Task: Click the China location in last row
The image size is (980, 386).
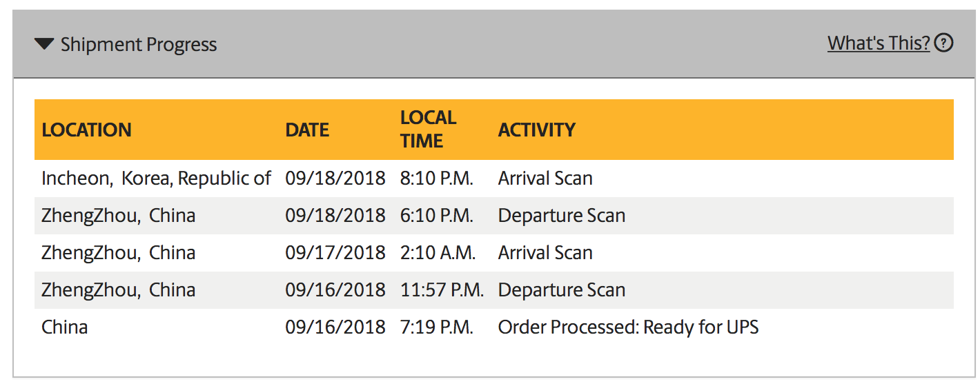Action: tap(64, 327)
